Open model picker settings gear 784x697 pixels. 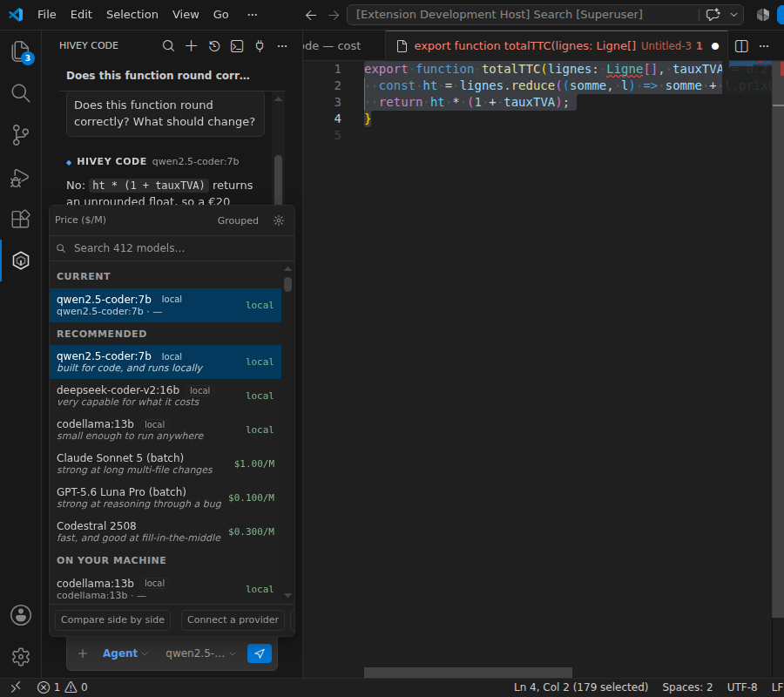pyautogui.click(x=279, y=220)
